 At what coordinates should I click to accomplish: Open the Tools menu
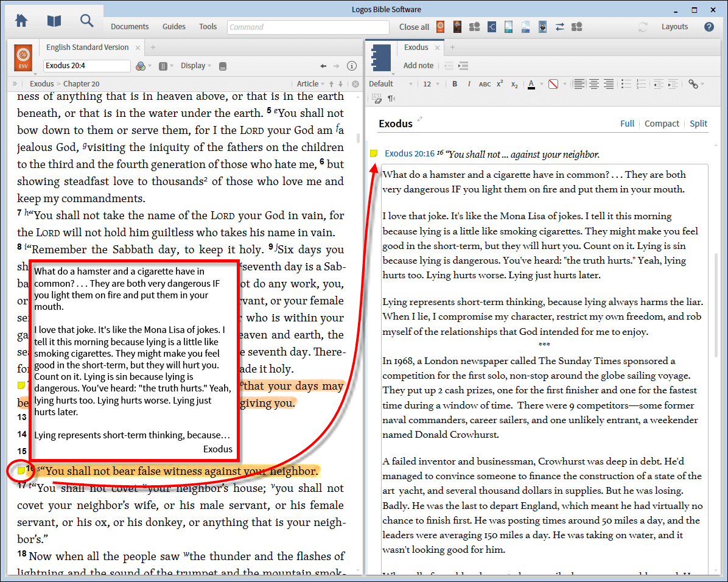point(208,27)
